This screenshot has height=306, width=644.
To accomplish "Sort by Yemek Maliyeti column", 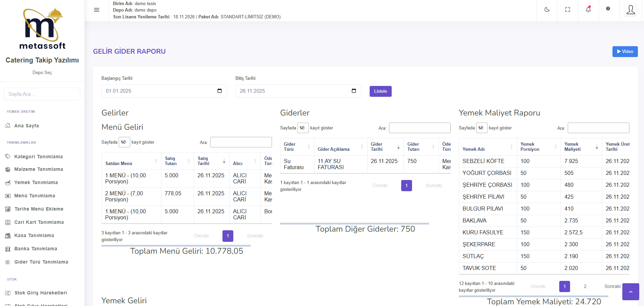I will [581, 147].
